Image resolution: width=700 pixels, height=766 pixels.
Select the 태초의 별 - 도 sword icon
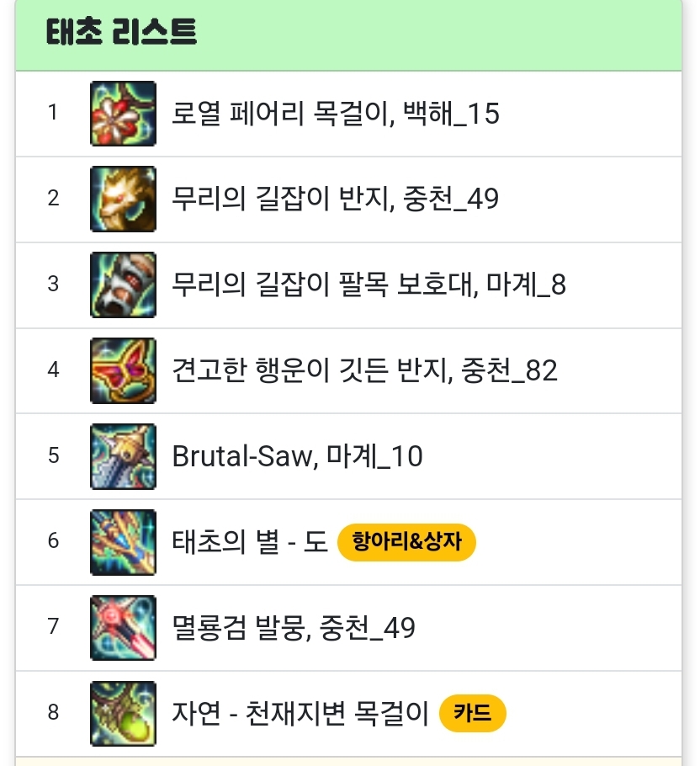coord(123,542)
